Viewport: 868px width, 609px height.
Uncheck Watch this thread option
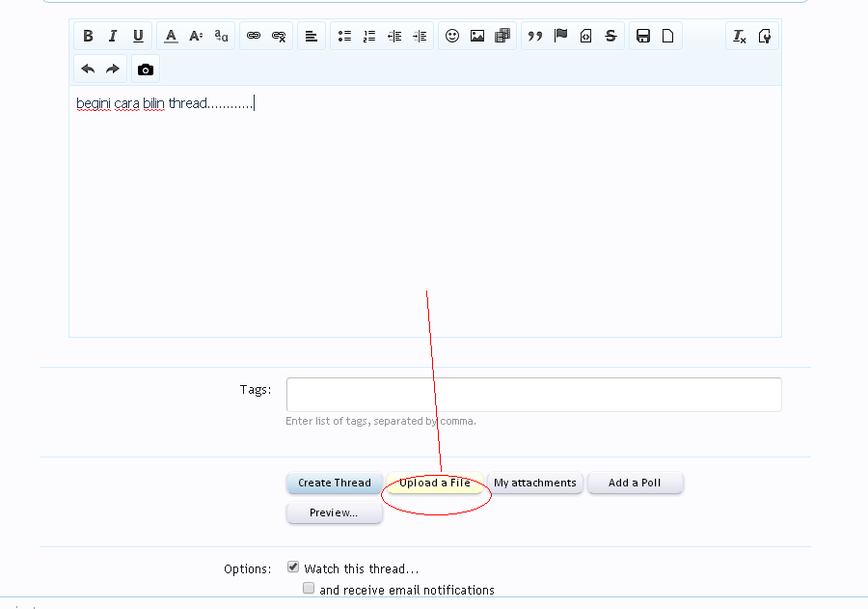(x=294, y=567)
